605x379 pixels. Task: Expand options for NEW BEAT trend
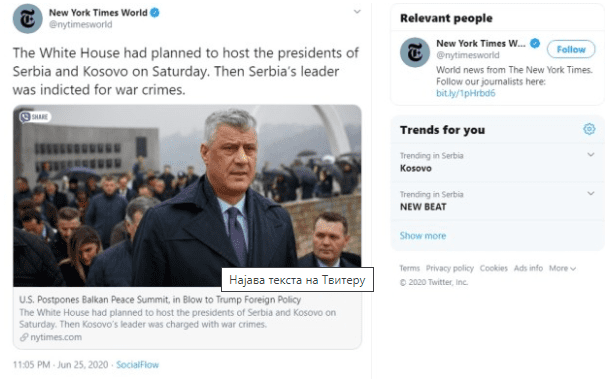pyautogui.click(x=590, y=193)
